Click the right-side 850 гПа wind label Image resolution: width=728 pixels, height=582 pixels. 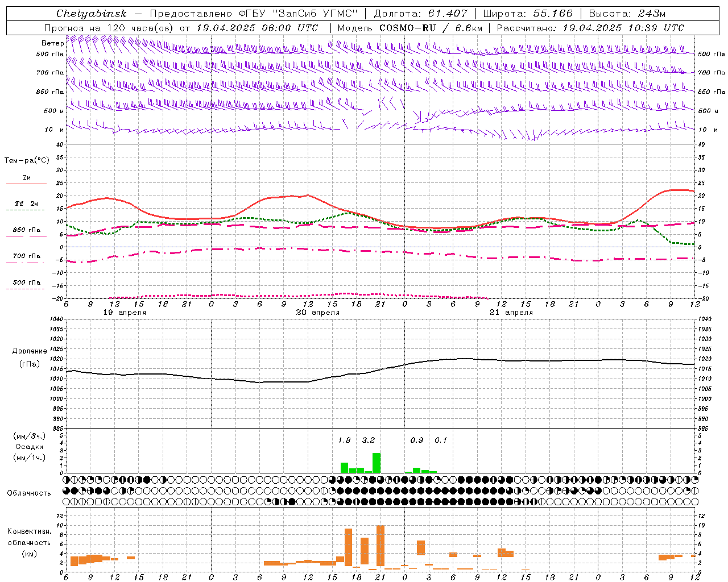712,92
